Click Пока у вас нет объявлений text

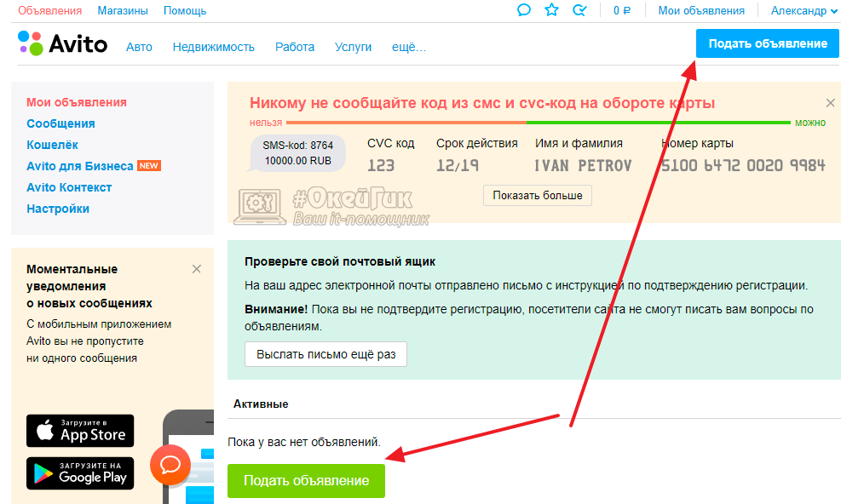coord(304,443)
